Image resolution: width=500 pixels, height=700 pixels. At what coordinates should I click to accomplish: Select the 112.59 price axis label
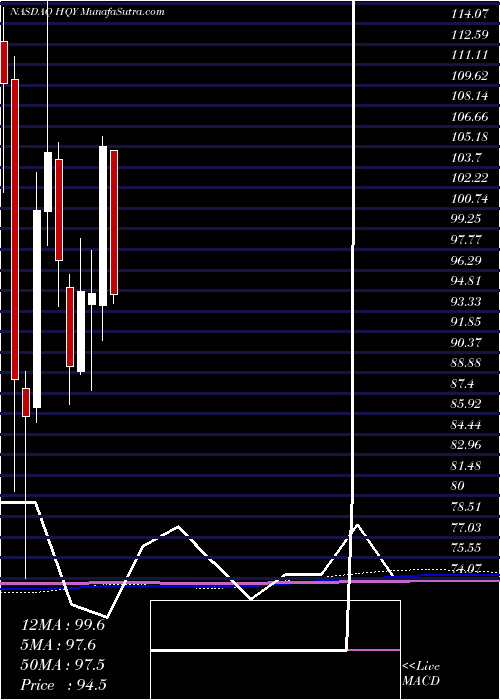[469, 34]
